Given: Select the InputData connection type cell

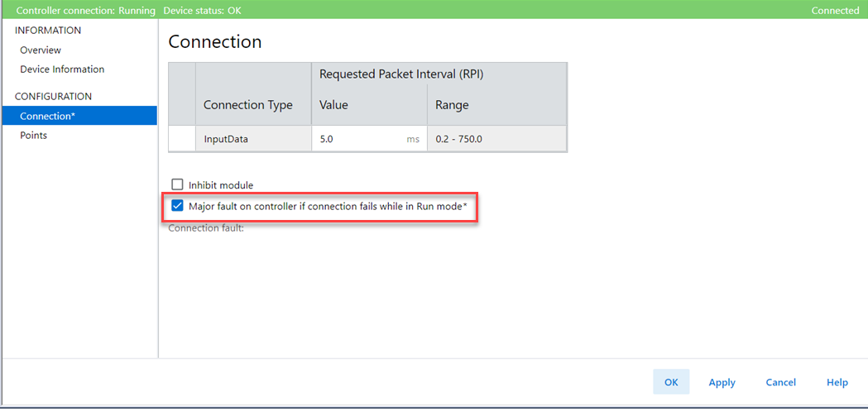Looking at the screenshot, I should click(x=253, y=139).
